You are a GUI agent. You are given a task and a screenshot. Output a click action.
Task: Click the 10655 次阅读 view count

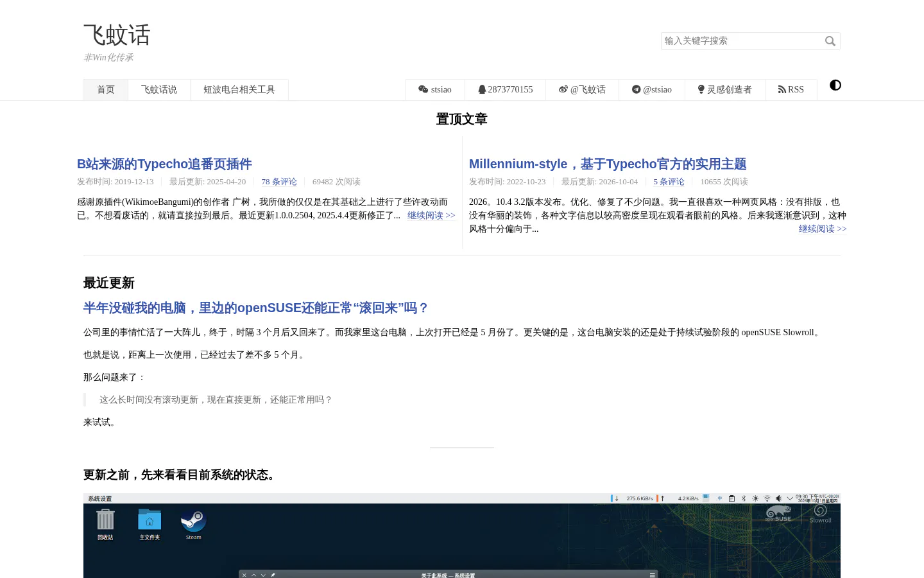pos(724,182)
